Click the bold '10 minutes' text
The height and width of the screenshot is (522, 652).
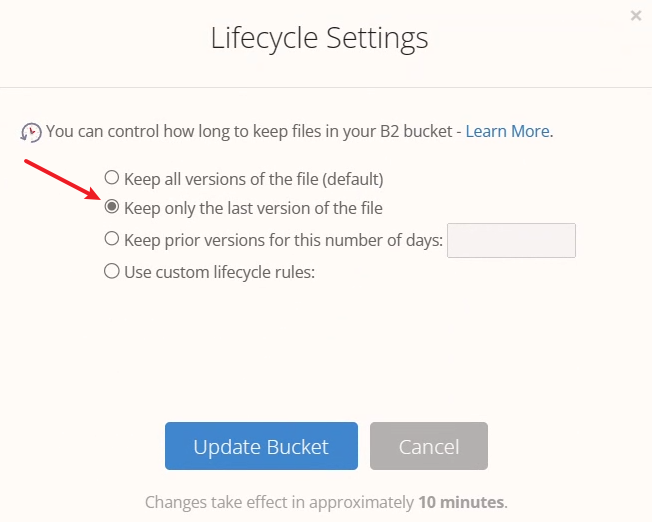pyautogui.click(x=461, y=501)
